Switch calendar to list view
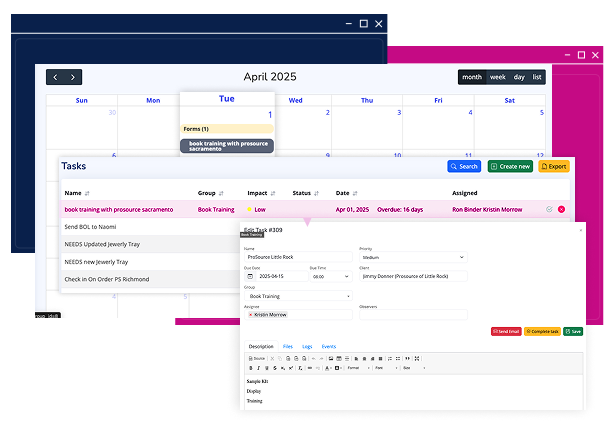Viewport: 613px width, 422px height. tap(537, 77)
